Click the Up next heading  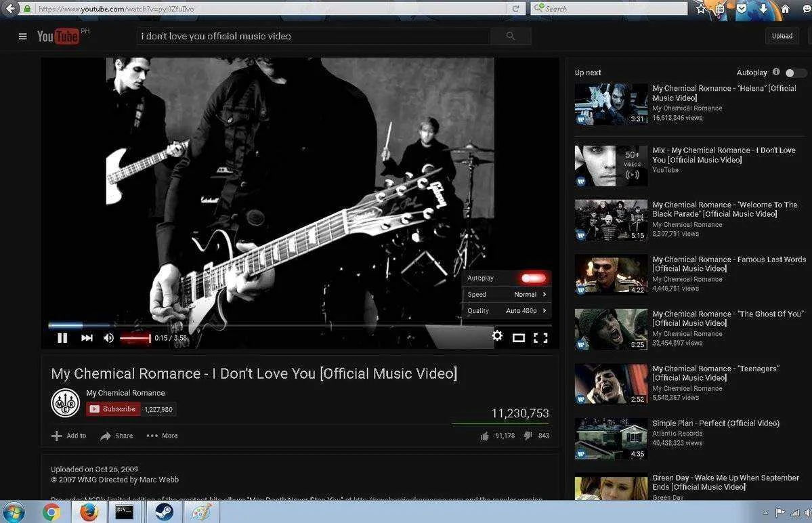point(588,72)
